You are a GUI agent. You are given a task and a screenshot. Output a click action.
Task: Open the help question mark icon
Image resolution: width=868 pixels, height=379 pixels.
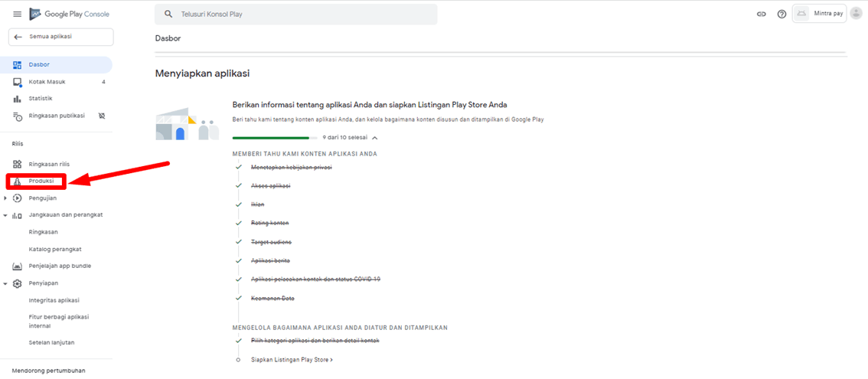point(782,14)
